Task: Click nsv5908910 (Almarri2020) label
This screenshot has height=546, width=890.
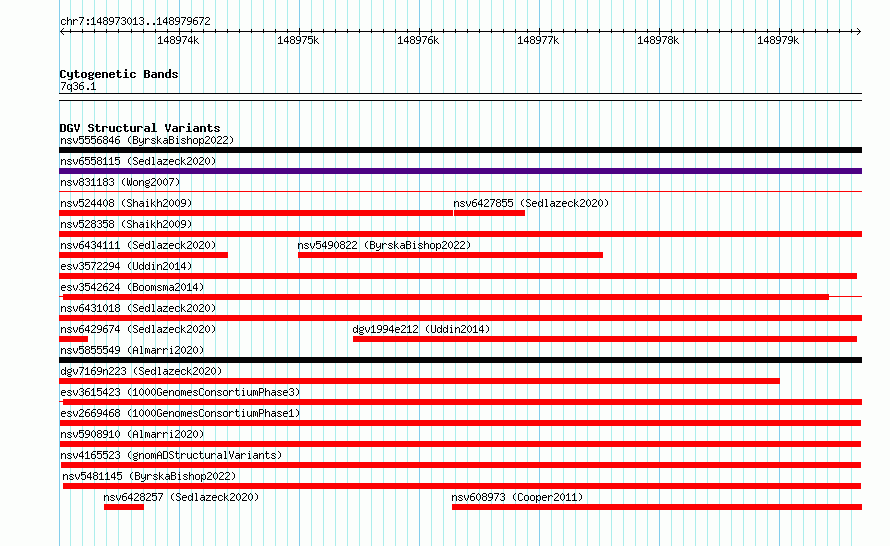Action: (x=132, y=434)
